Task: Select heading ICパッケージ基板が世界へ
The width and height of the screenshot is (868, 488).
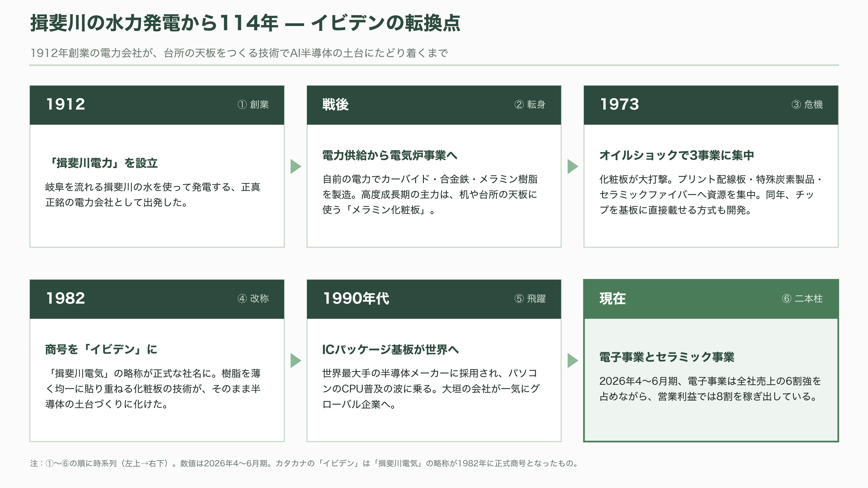Action: (x=391, y=350)
